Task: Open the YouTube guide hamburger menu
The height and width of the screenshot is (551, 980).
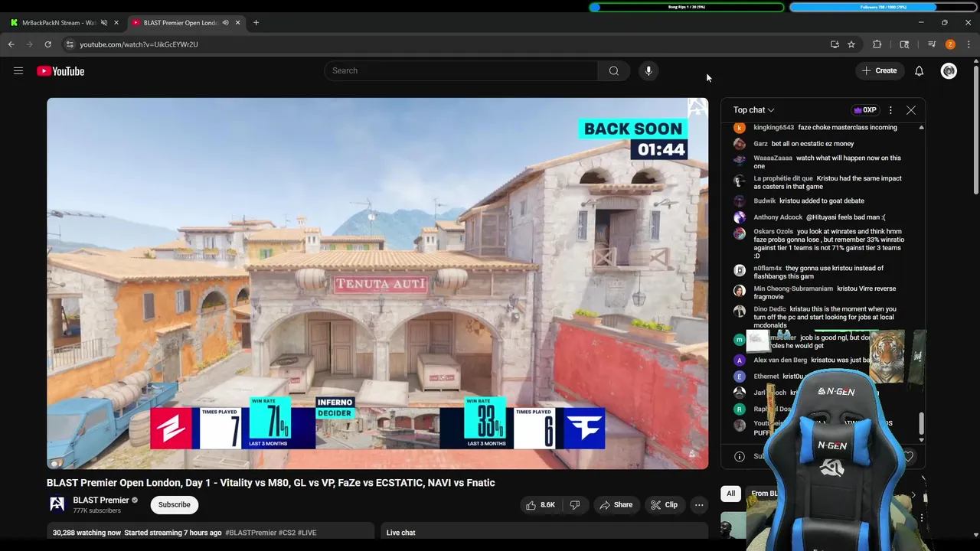Action: click(18, 71)
